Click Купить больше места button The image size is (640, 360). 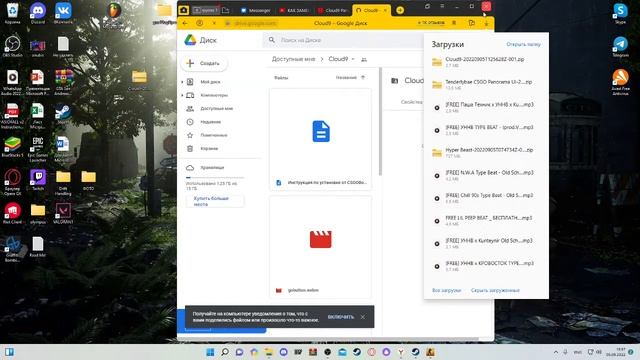[x=215, y=201]
